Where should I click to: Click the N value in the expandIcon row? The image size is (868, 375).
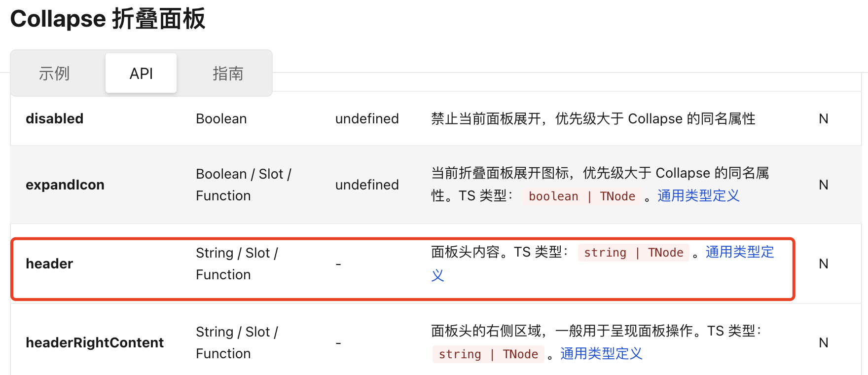click(824, 185)
